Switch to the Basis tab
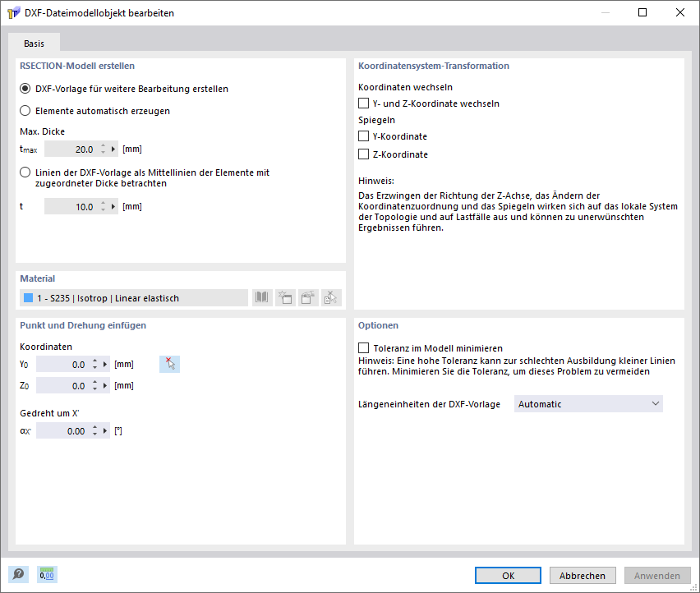 coord(34,44)
